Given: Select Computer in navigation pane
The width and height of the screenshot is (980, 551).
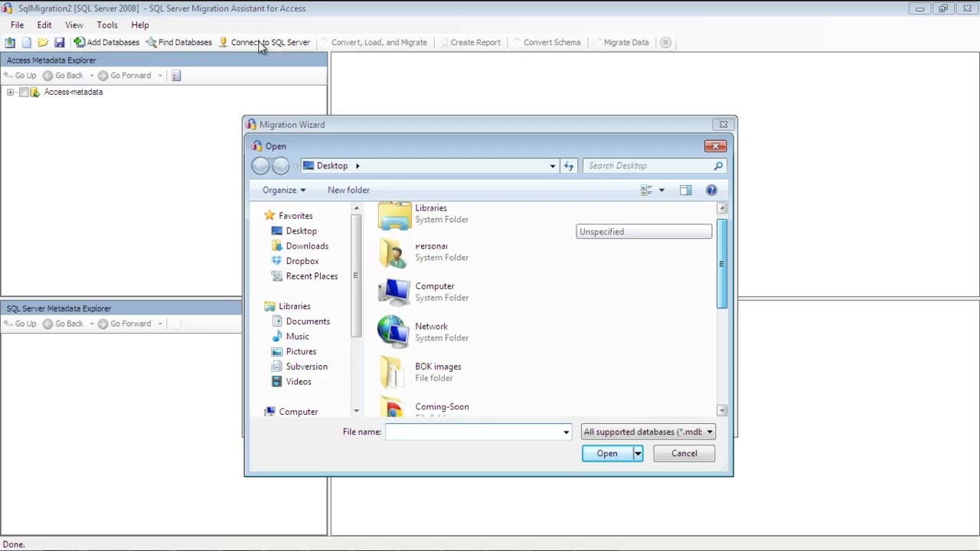Looking at the screenshot, I should (x=290, y=412).
